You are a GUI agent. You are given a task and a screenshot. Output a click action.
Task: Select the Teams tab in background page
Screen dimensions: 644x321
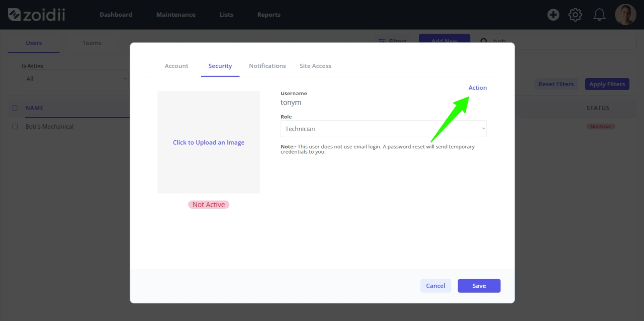click(92, 43)
